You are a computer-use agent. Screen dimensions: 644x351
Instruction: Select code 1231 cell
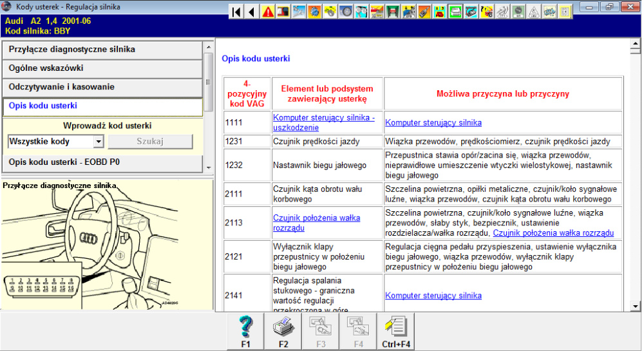click(x=247, y=141)
